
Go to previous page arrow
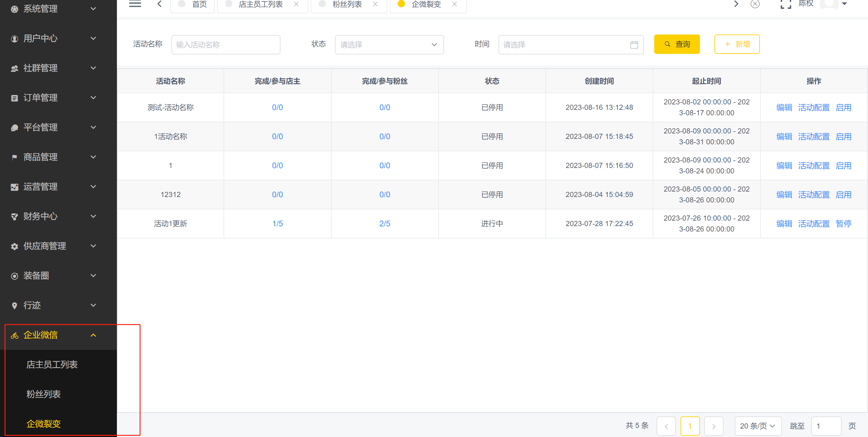(666, 426)
